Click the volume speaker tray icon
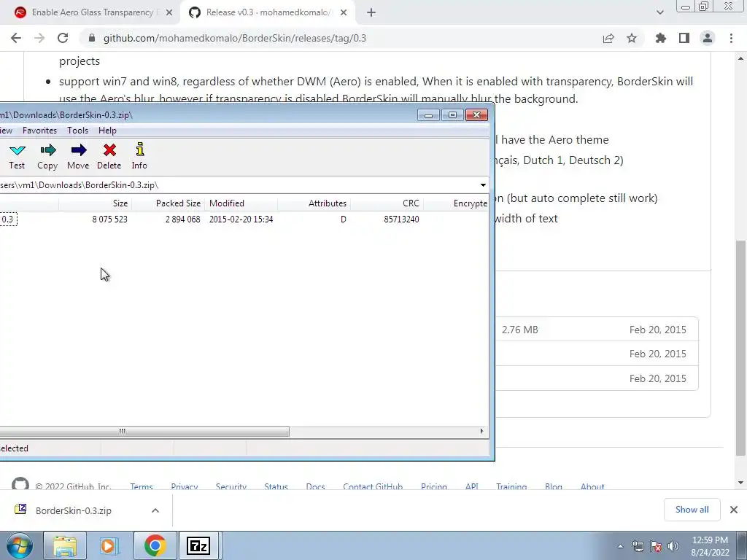Image resolution: width=747 pixels, height=560 pixels. click(673, 546)
